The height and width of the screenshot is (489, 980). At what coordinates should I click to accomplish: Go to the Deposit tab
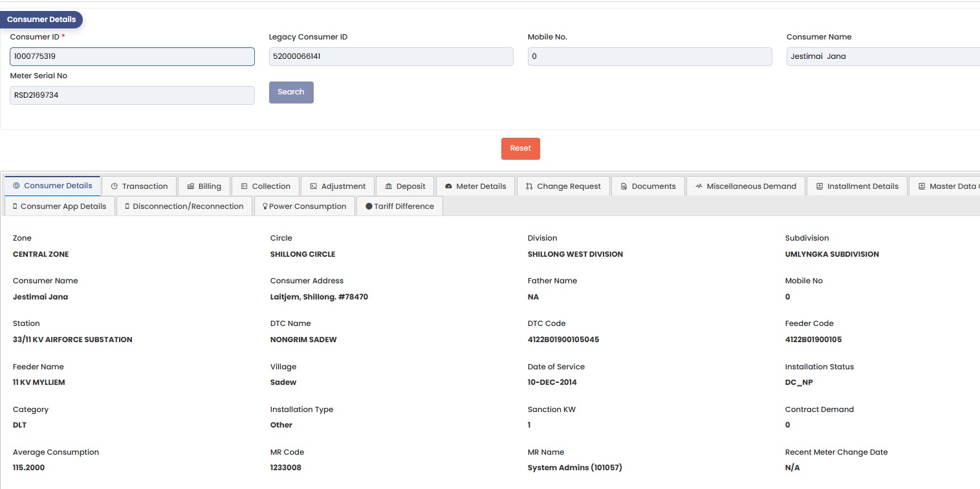pos(405,186)
